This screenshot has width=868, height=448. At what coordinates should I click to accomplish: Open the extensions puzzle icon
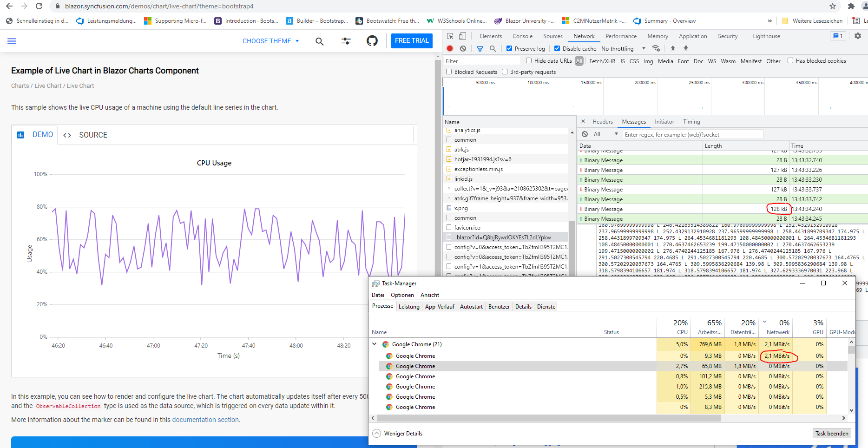[x=851, y=6]
